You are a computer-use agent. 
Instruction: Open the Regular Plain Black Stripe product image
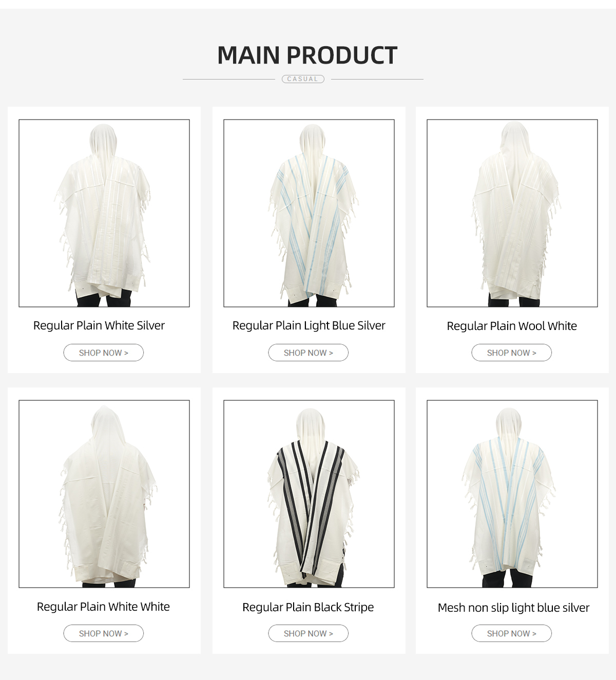(x=309, y=494)
